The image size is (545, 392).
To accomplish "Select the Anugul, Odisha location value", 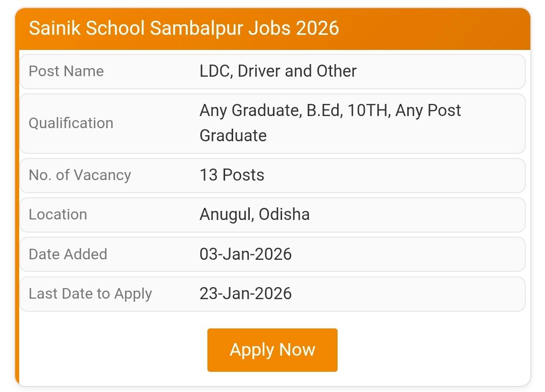I will 254,214.
